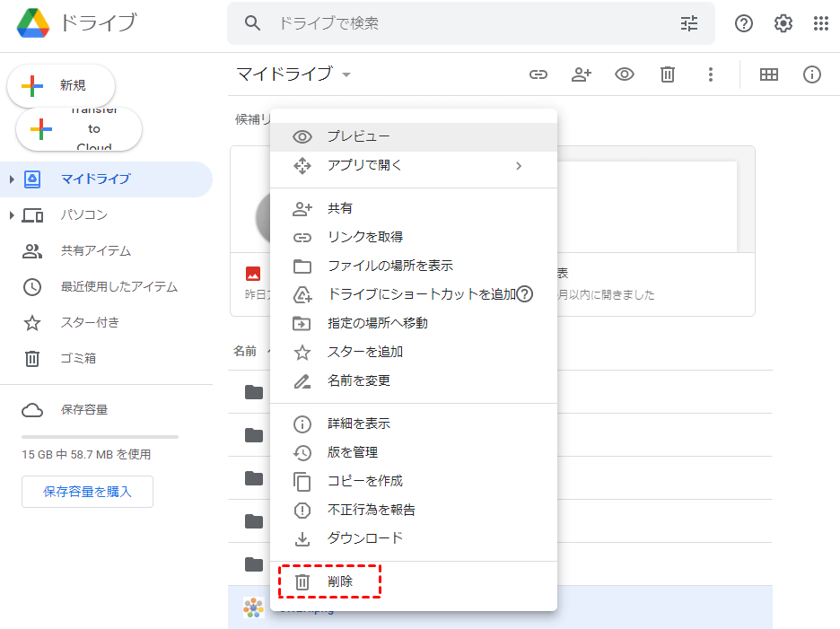This screenshot has height=629, width=840.
Task: Click help icon beside shortcut option
Action: tap(524, 294)
